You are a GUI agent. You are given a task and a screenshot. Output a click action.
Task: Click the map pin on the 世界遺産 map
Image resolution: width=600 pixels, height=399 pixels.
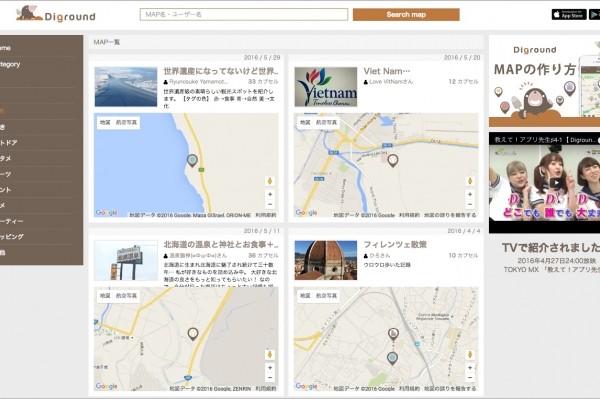[192, 160]
